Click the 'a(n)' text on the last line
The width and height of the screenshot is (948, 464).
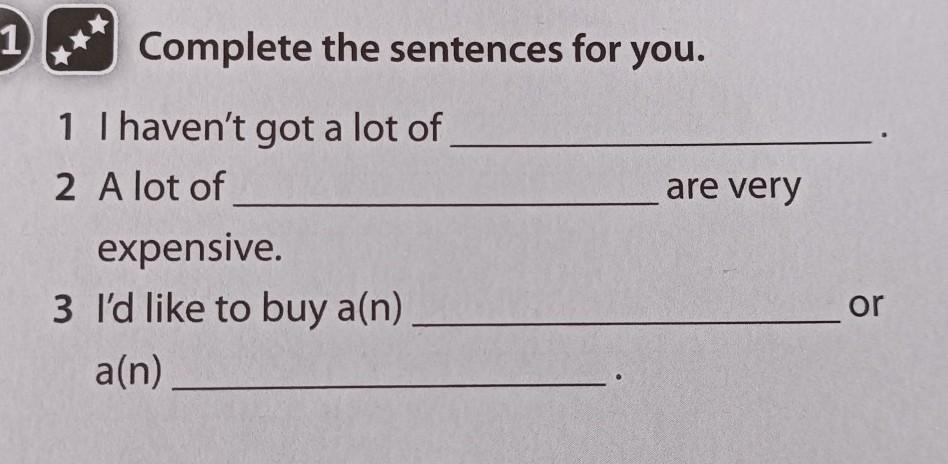pyautogui.click(x=129, y=372)
